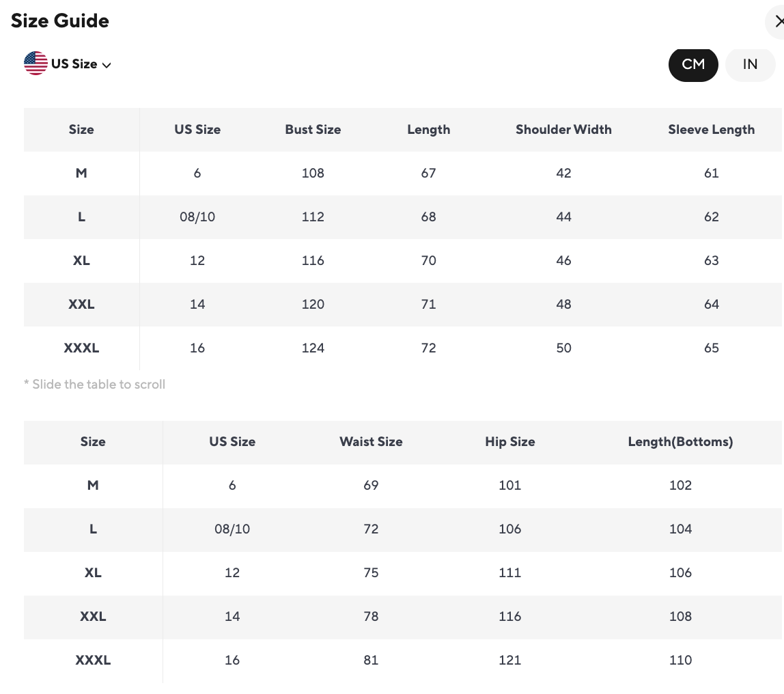Click the Size Guide heading

pos(60,21)
